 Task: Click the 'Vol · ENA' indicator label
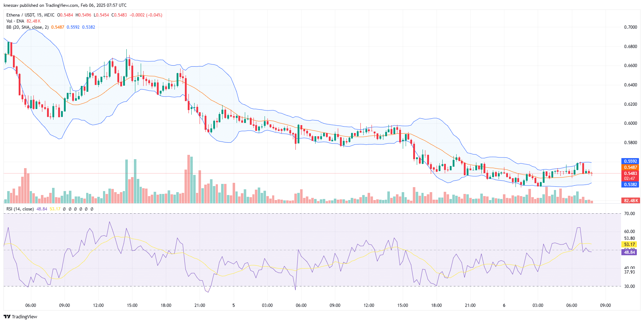coord(15,21)
